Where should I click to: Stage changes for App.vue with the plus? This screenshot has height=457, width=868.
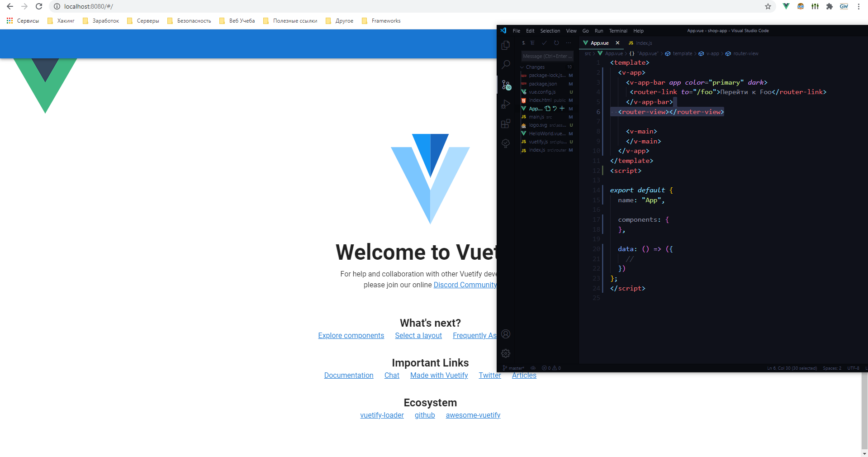pos(562,109)
